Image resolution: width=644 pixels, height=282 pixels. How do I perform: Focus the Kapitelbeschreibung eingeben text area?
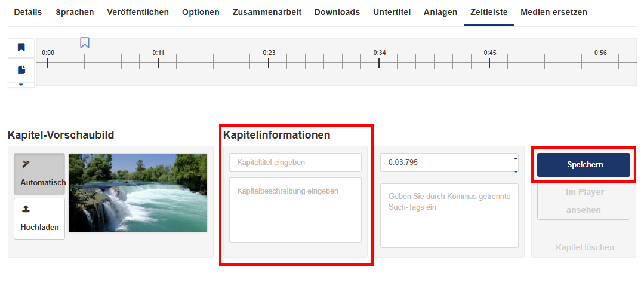point(295,210)
